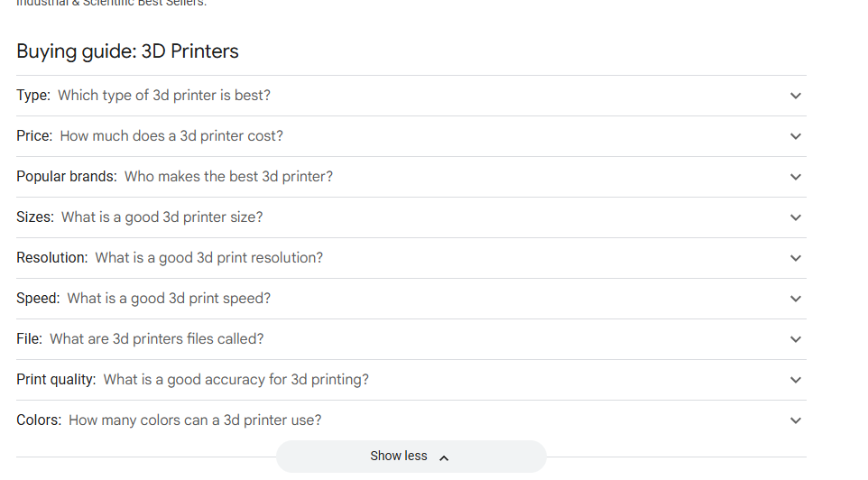Image resolution: width=868 pixels, height=480 pixels.
Task: Click the Show less up-caret icon
Action: coord(443,457)
